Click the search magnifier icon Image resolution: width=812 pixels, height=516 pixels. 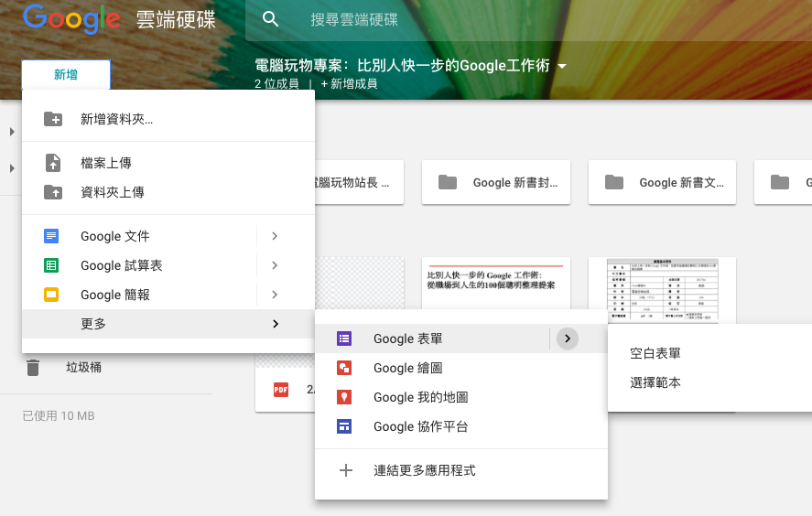click(270, 19)
